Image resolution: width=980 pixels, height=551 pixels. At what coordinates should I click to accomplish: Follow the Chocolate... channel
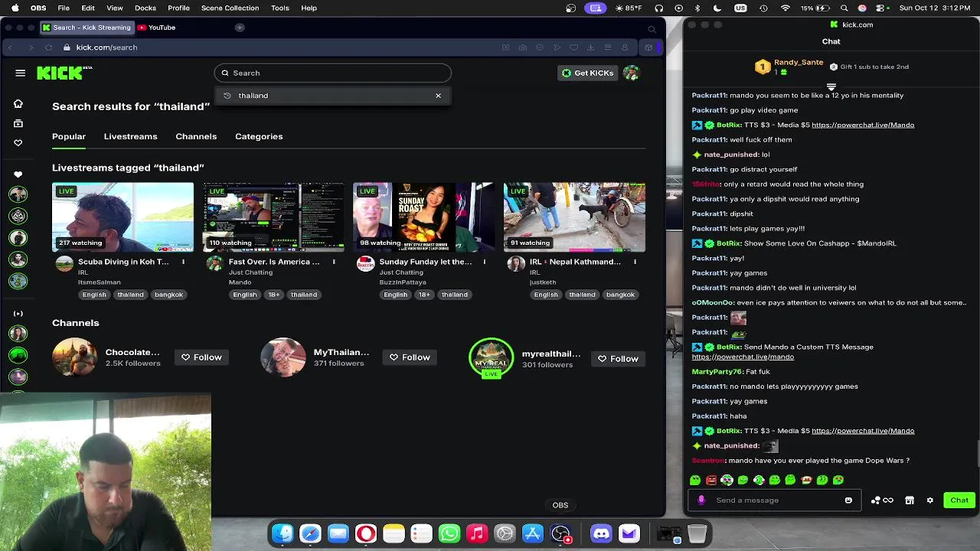tap(201, 357)
